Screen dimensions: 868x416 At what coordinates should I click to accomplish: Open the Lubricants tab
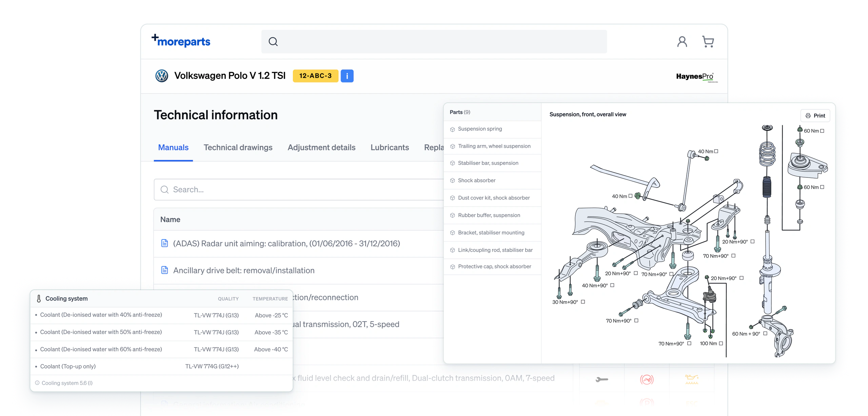coord(390,147)
